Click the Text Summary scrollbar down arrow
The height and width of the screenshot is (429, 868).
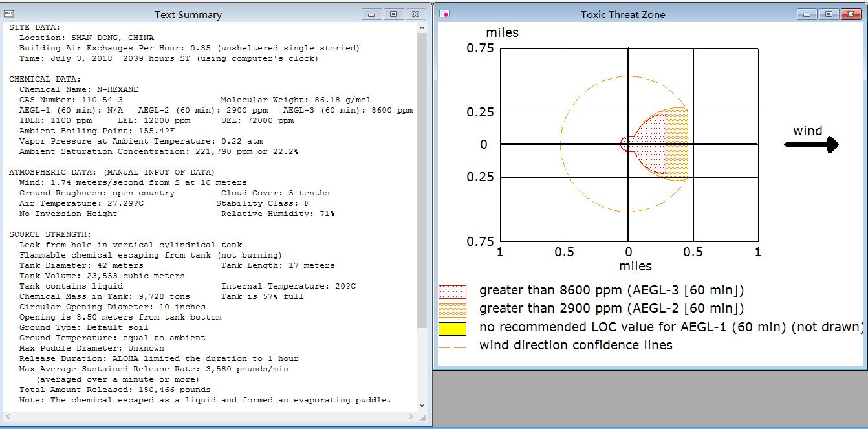(422, 406)
